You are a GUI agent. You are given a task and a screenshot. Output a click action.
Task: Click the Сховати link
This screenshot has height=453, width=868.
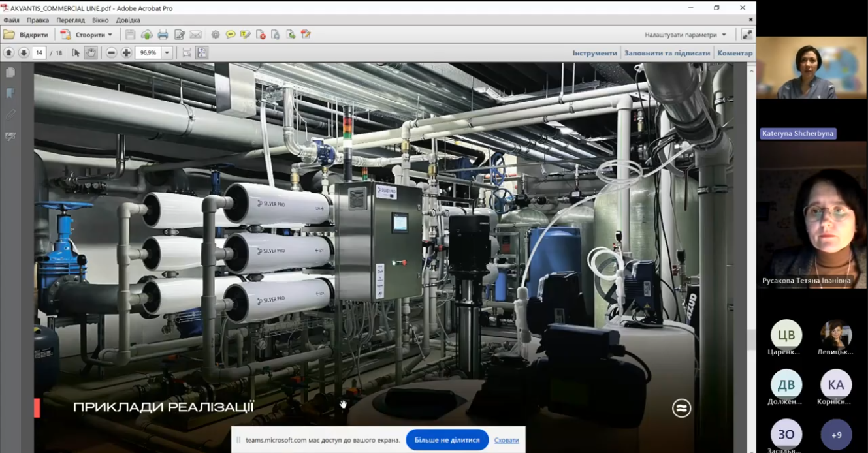click(506, 440)
